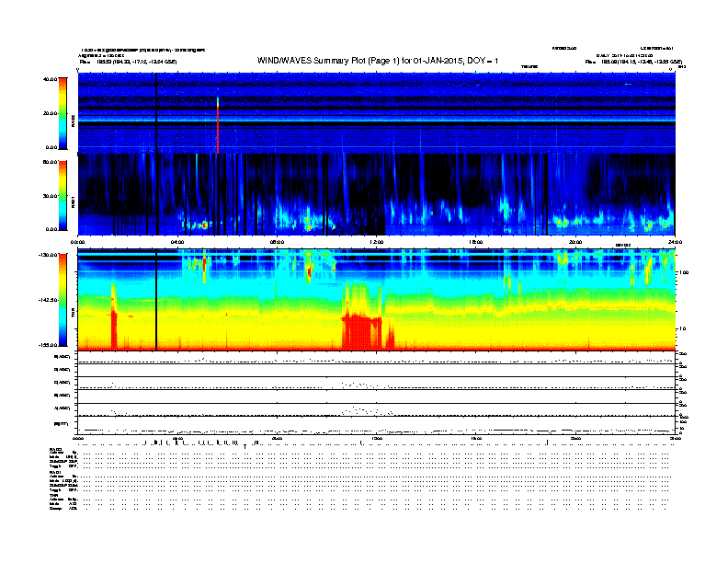Click the 20.00 label on RAD2 colorbar
The width and height of the screenshot is (728, 563).
50,113
